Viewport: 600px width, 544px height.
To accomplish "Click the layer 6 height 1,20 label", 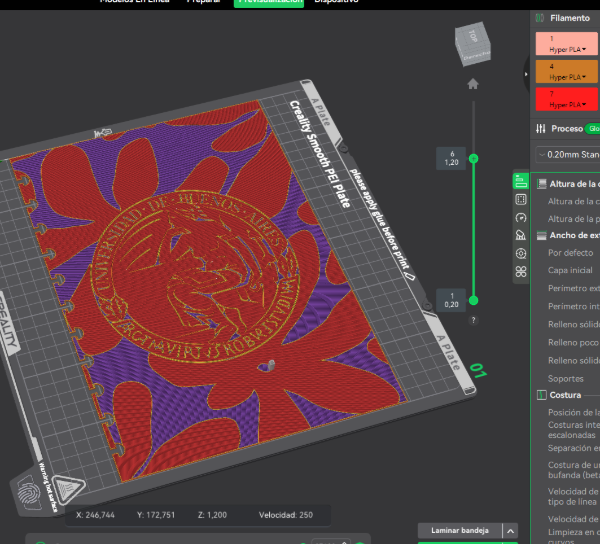I will (452, 158).
